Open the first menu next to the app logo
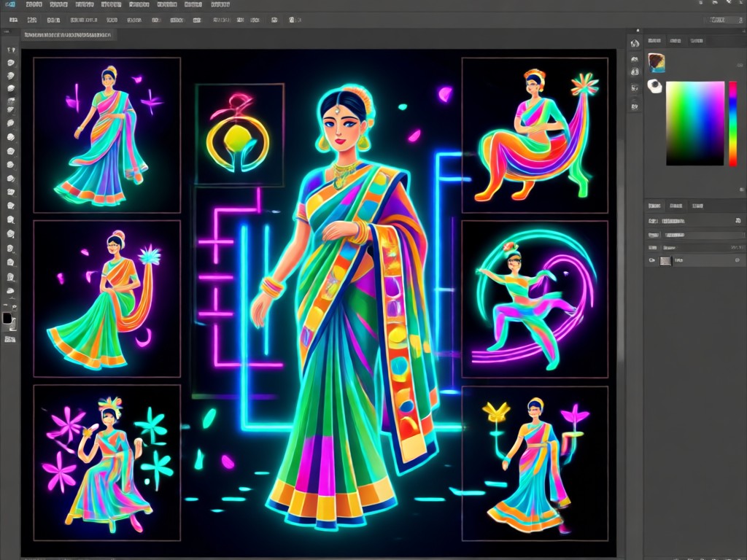This screenshot has height=560, width=747. [34, 4]
